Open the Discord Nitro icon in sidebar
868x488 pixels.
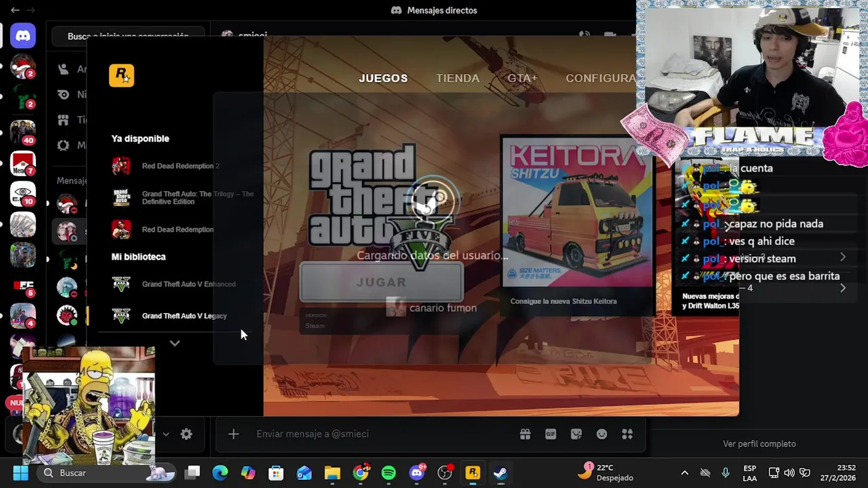coord(63,94)
